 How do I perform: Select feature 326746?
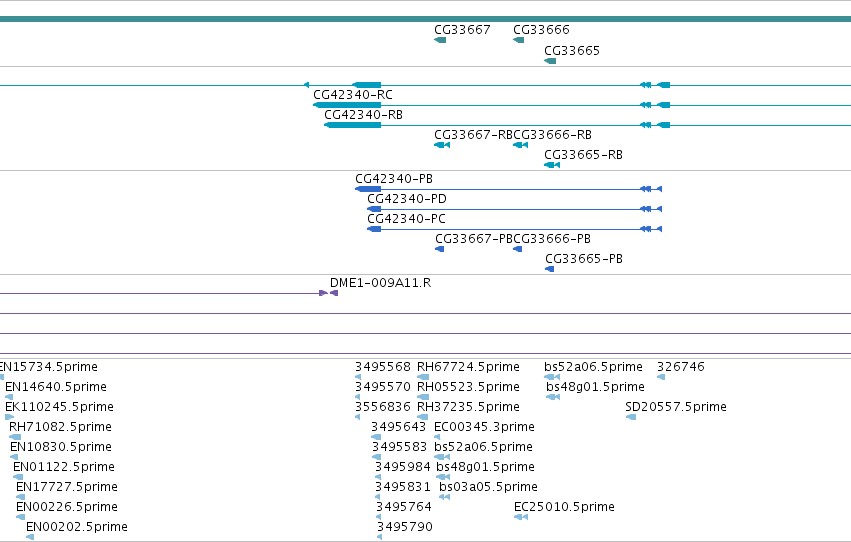tap(681, 367)
